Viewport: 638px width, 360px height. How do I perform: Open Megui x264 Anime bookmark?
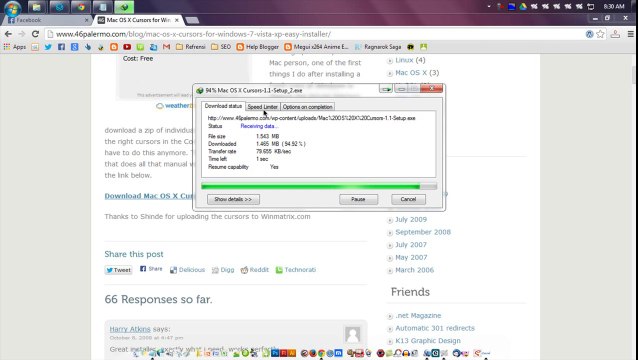click(317, 47)
